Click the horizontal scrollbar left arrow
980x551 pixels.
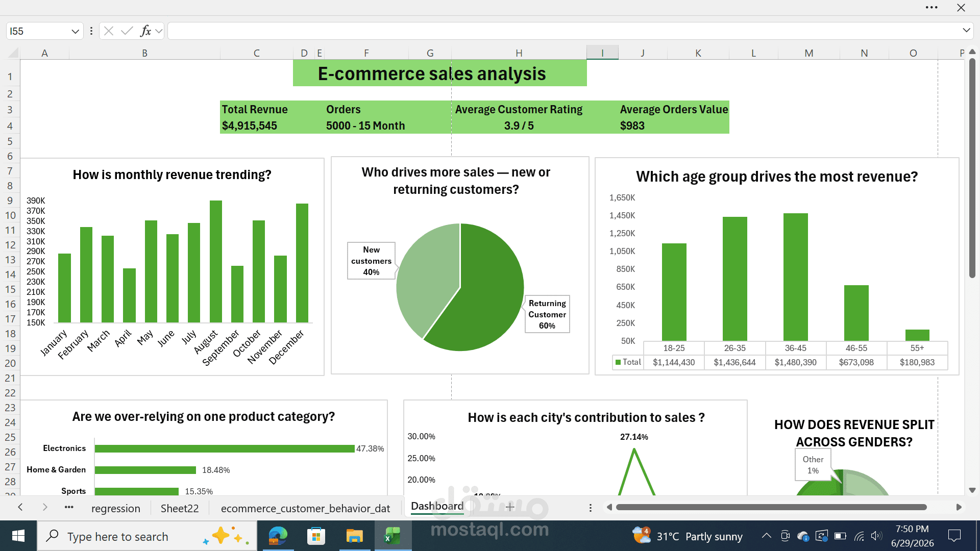[x=609, y=507]
